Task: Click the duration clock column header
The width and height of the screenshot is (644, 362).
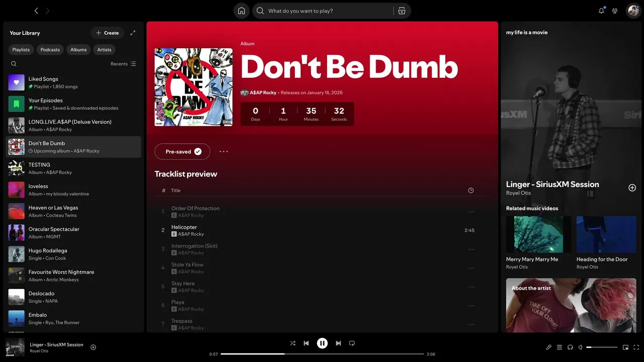Action: [x=471, y=191]
